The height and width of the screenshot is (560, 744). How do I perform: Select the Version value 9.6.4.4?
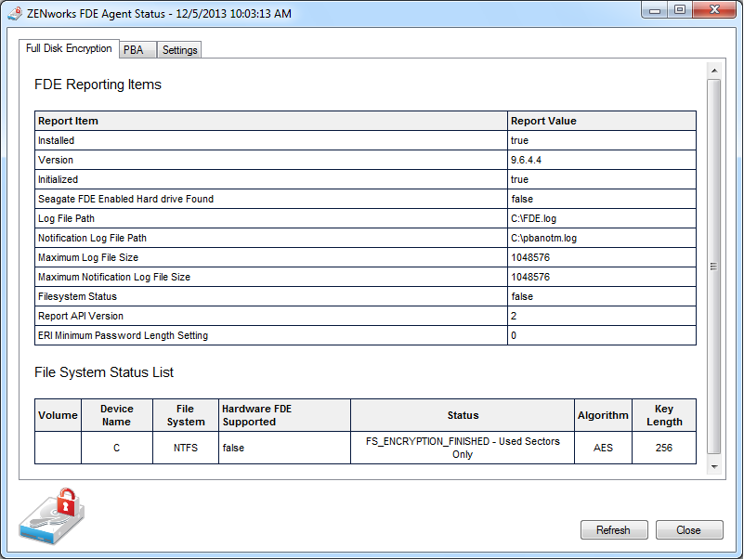(x=526, y=160)
